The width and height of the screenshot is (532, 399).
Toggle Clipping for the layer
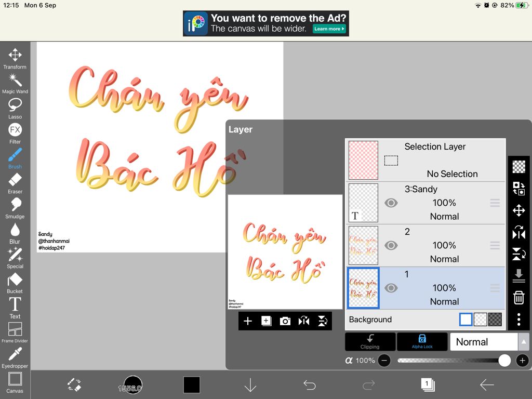[370, 341]
